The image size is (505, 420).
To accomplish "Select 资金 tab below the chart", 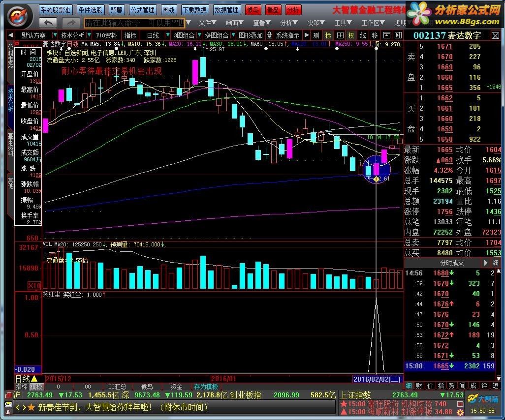I will coord(176,387).
